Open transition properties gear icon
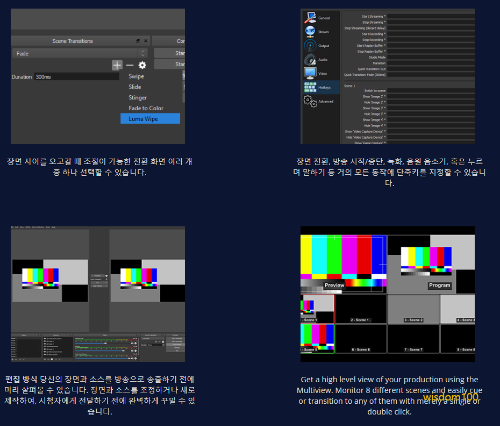 tap(142, 65)
